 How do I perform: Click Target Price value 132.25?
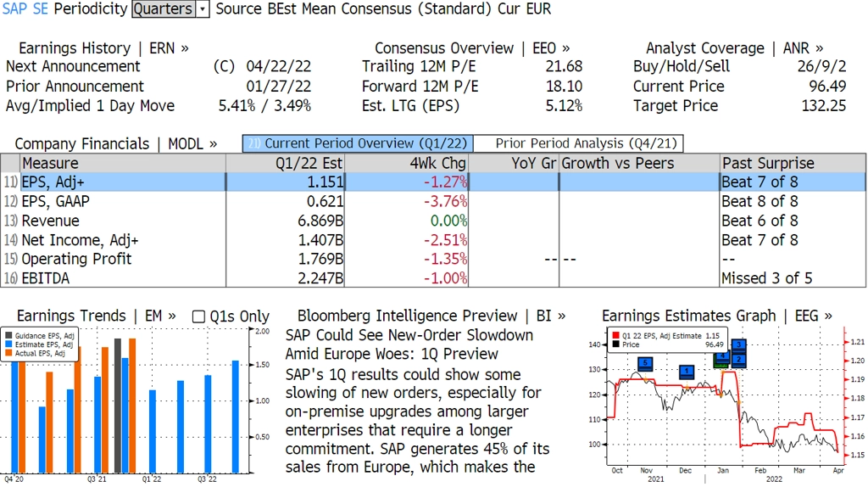coord(824,106)
